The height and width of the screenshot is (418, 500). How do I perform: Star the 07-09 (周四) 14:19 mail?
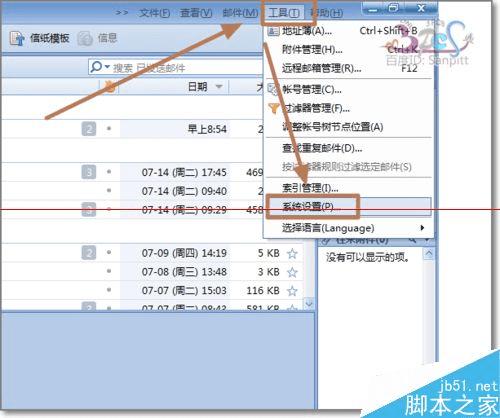tap(292, 253)
